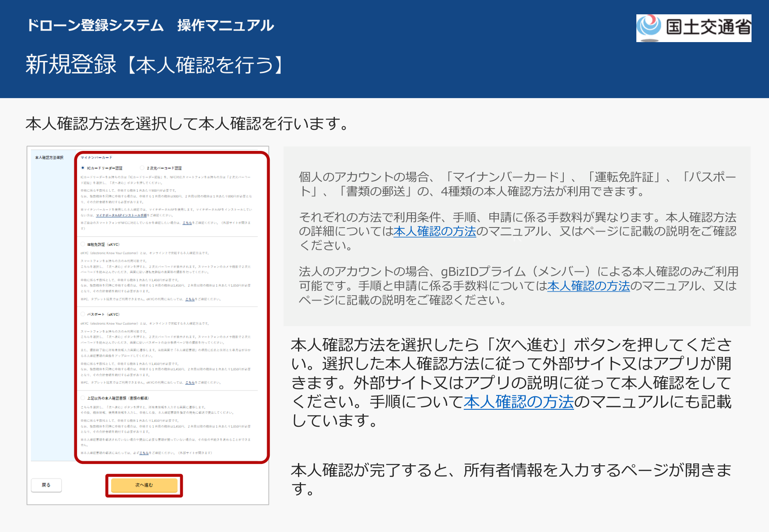Viewport: 769px width, 532px height.
Task: Choose the パスポート (eKYC) radio option
Action: coord(83,314)
